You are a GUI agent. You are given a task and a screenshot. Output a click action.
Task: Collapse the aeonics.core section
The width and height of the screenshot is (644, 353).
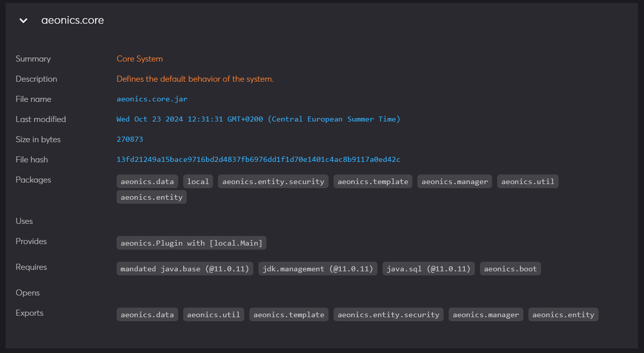(x=23, y=21)
